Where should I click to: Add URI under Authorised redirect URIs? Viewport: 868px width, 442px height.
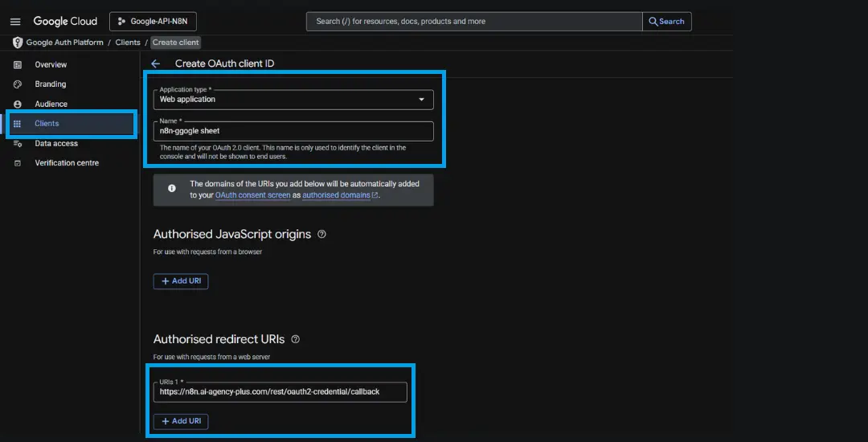181,421
